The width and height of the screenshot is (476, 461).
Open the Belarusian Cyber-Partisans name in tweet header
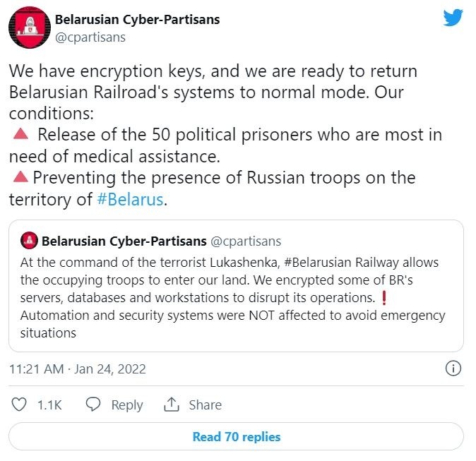pyautogui.click(x=137, y=19)
